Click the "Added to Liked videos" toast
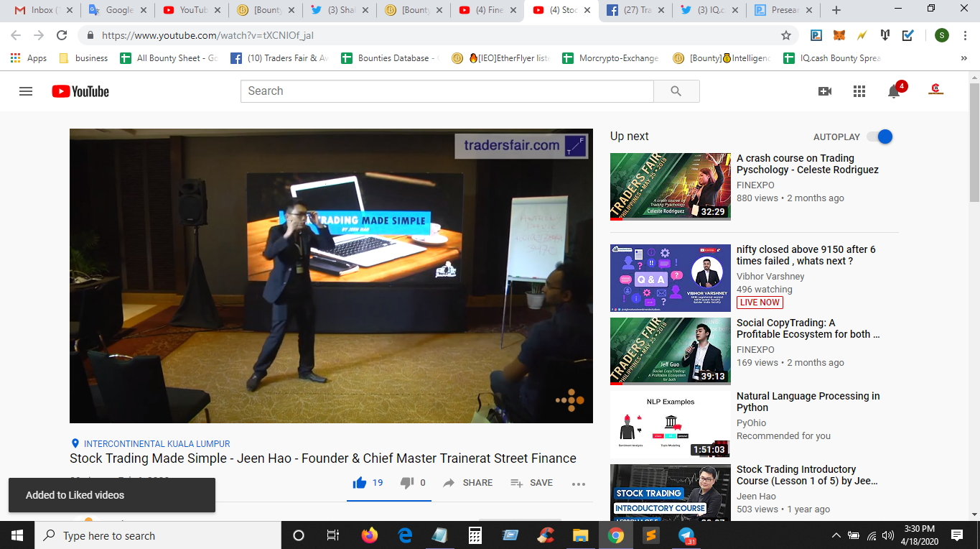Screen dimensions: 980x549 112,495
